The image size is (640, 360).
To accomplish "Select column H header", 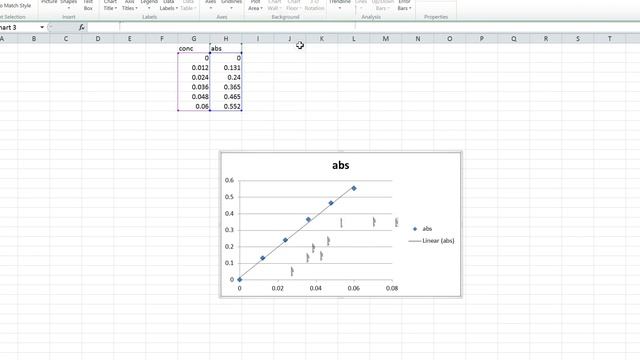I will coord(226,39).
